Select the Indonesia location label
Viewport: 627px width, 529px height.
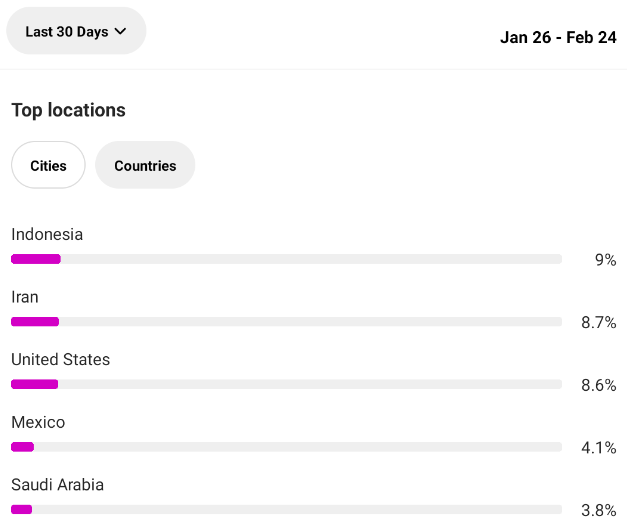[47, 234]
